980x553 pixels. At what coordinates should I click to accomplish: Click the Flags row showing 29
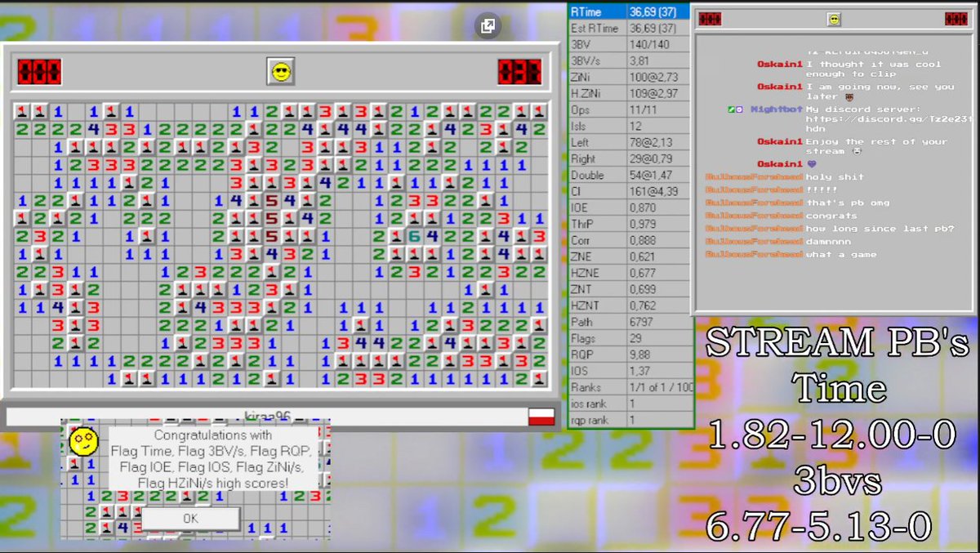click(630, 338)
